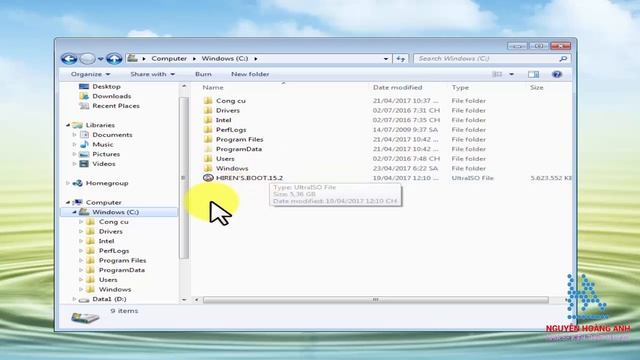
Task: Select Program Files in the navigation tree
Action: click(x=122, y=260)
